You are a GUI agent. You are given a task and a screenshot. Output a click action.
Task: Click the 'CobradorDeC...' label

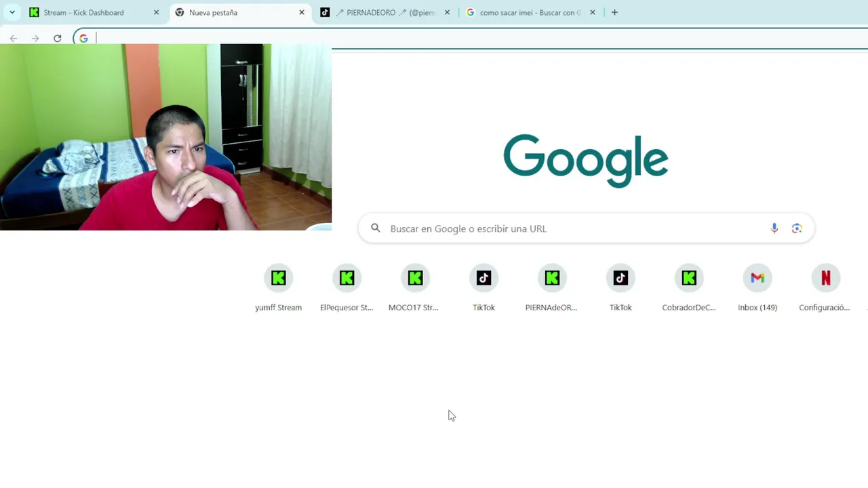pos(689,308)
